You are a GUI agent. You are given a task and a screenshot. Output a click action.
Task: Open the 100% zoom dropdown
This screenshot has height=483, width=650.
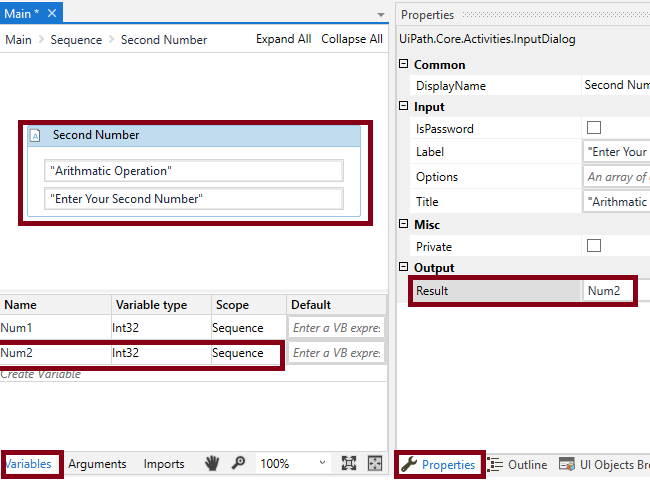pos(322,463)
